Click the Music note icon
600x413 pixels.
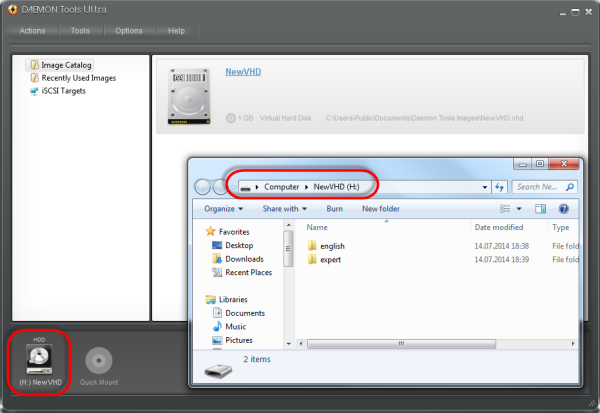(217, 326)
